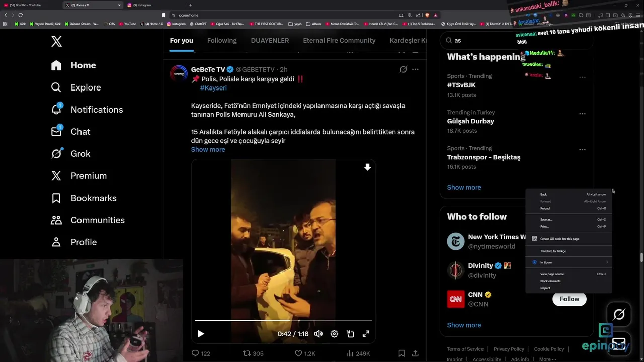The image size is (644, 362).
Task: Choose Save as... in the context menu
Action: tap(569, 220)
